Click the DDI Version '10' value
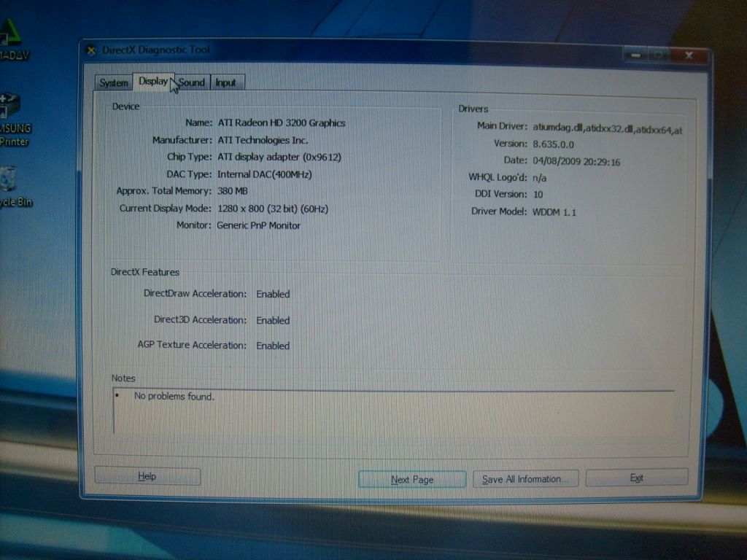This screenshot has width=747, height=560. 538,194
